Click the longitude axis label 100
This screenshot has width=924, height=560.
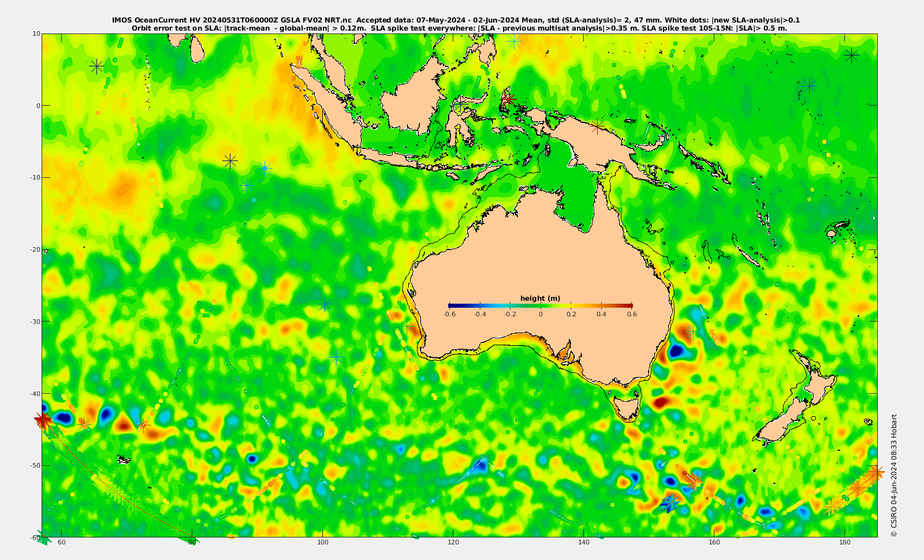click(x=323, y=543)
